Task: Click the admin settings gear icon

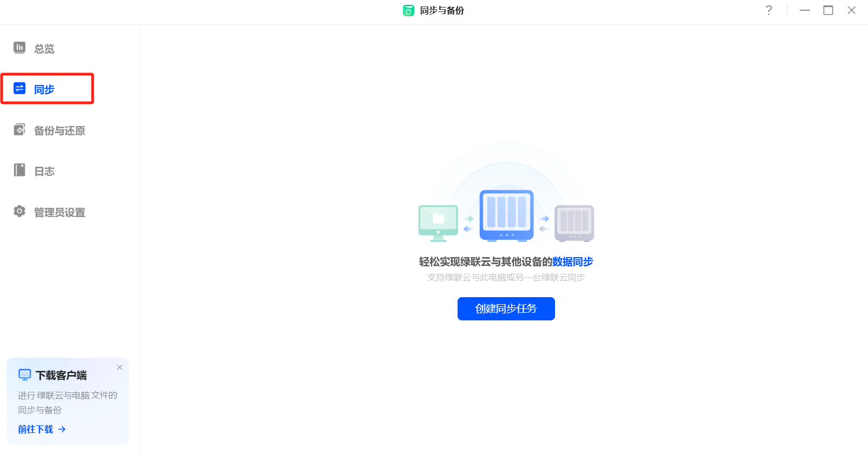Action: [x=19, y=211]
